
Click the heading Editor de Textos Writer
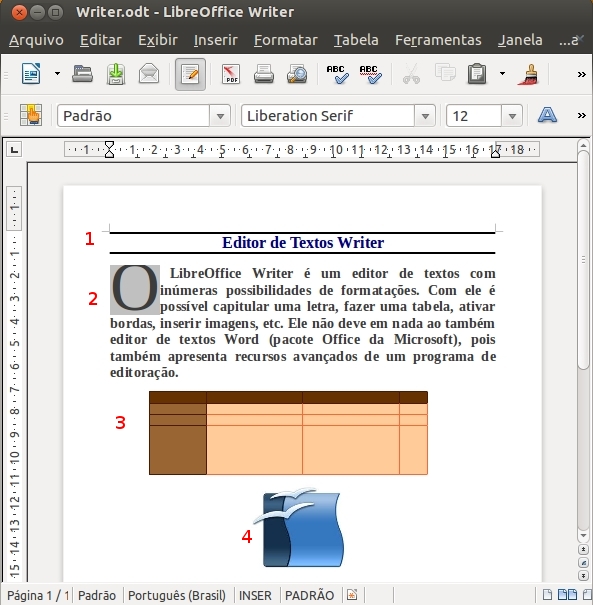click(303, 243)
